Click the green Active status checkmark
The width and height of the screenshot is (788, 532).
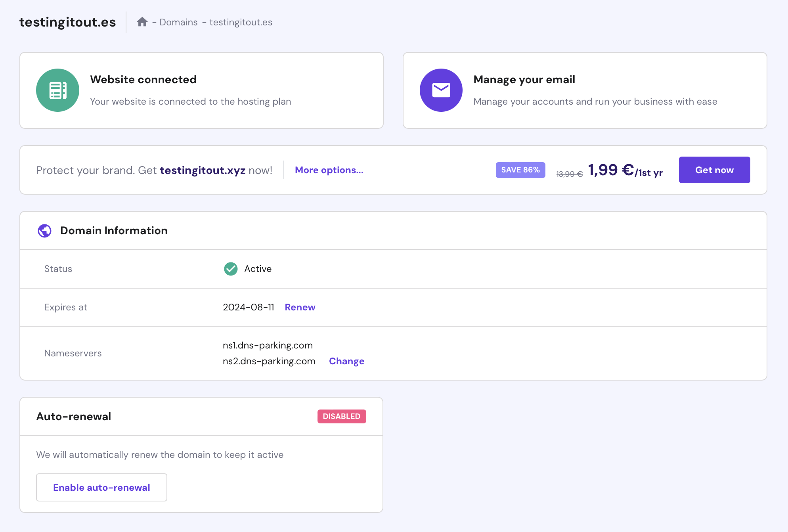[231, 269]
